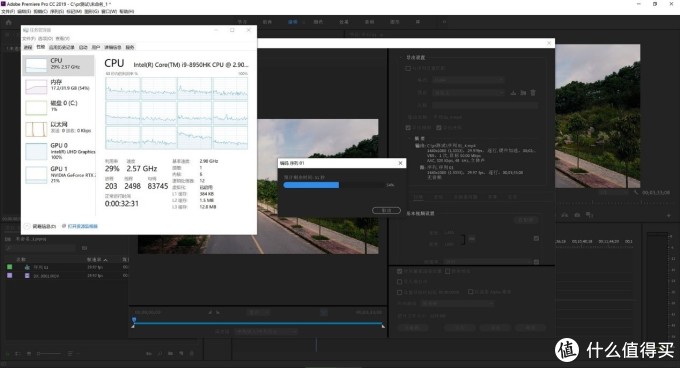Click the aspect ratio correction icon below export preview
The image size is (680, 368).
324,312
